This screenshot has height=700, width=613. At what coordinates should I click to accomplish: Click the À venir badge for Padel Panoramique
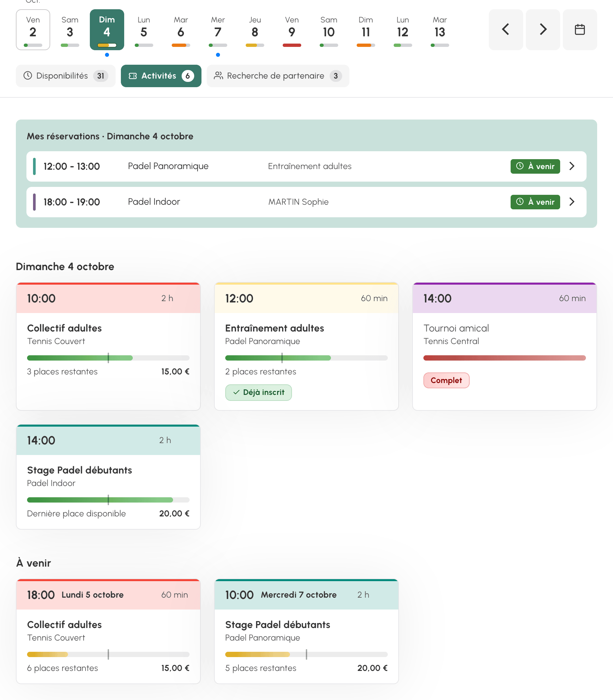click(x=535, y=166)
